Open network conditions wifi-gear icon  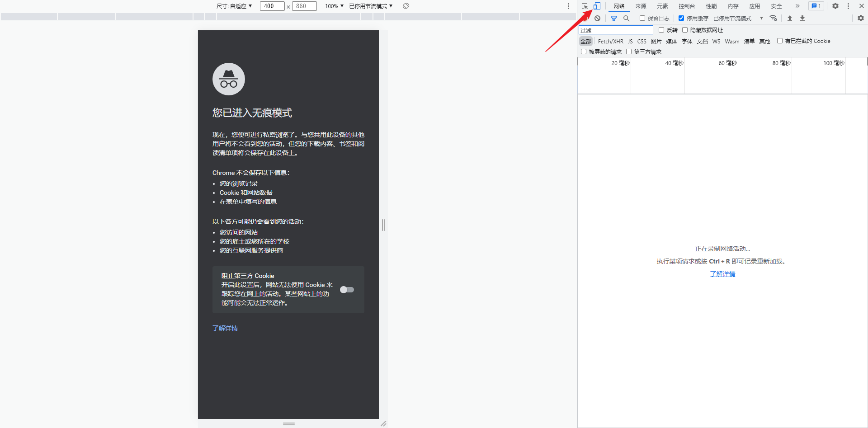[x=774, y=18]
